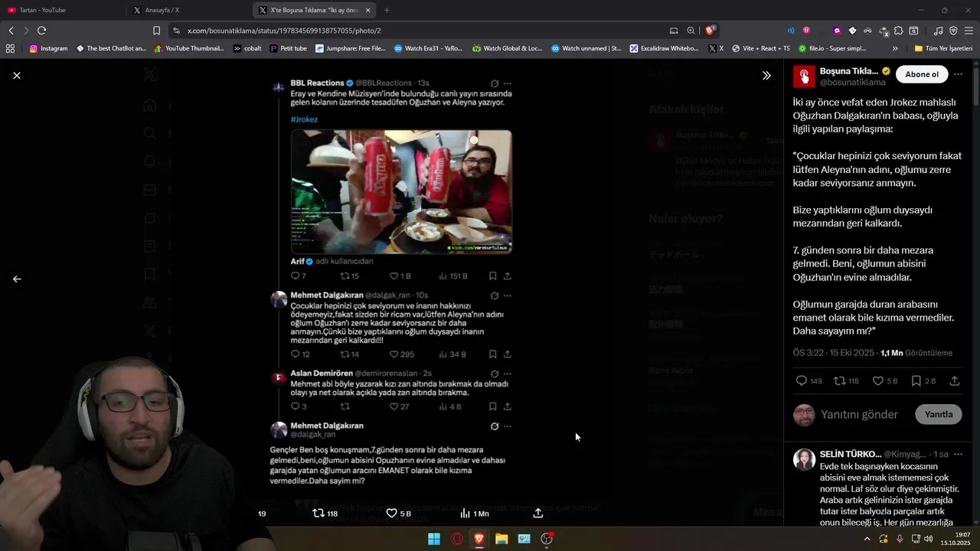This screenshot has width=980, height=551.
Task: Open the Instagram bookmark
Action: pos(48,48)
